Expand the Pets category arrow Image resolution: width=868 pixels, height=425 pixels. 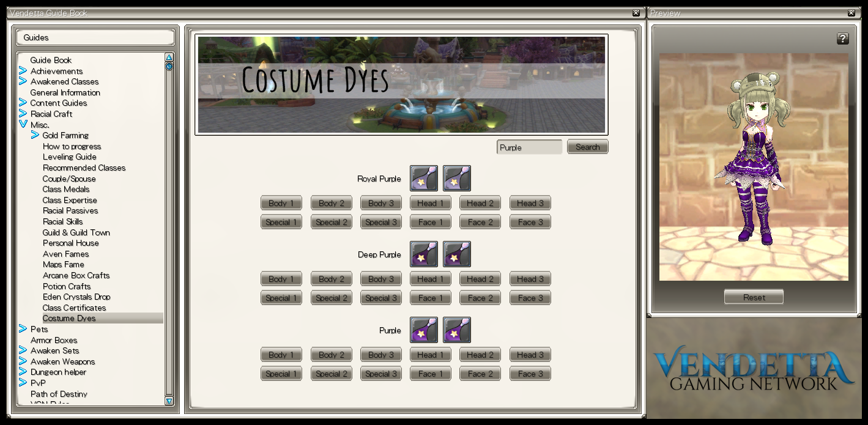[23, 329]
